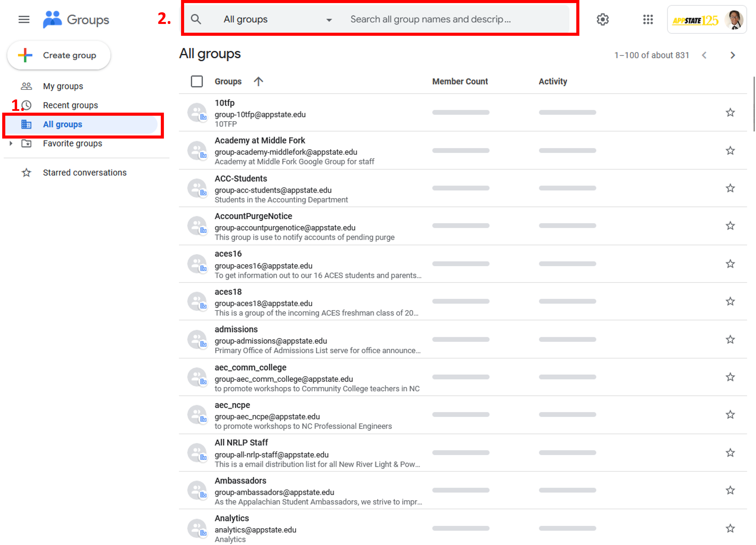Click analytics@appstate.edu address
This screenshot has height=545, width=756.
(x=255, y=530)
